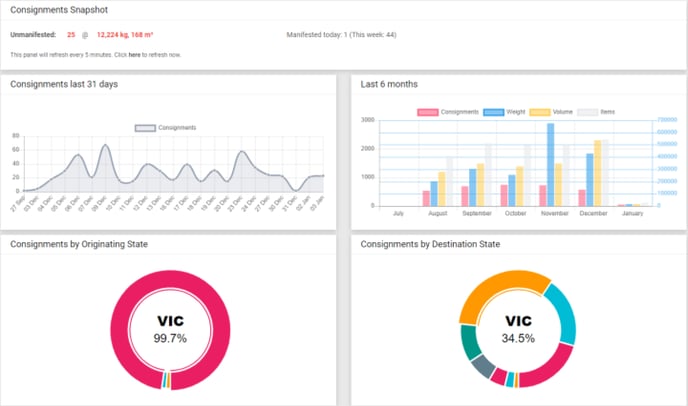This screenshot has height=406, width=688.
Task: Click the 'November' axis label
Action: pyautogui.click(x=555, y=213)
